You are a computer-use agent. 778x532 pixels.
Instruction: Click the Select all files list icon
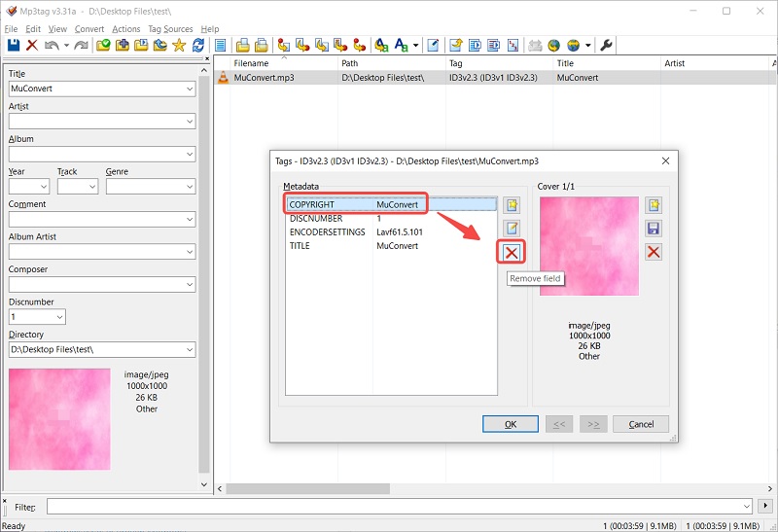pyautogui.click(x=221, y=45)
